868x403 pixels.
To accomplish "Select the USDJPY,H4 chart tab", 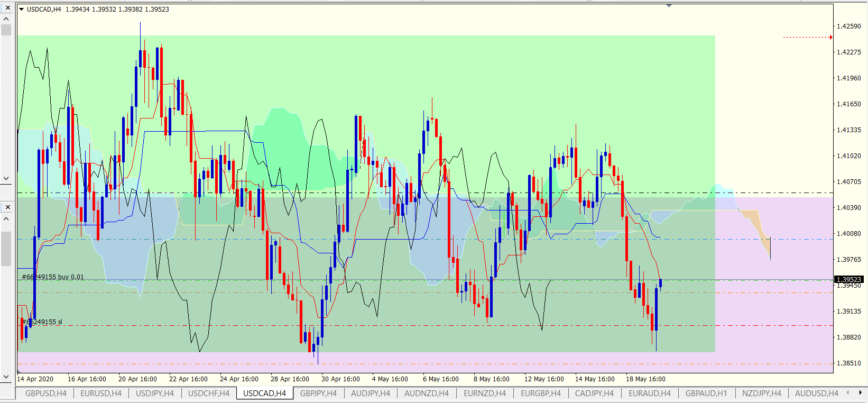I will pyautogui.click(x=155, y=393).
